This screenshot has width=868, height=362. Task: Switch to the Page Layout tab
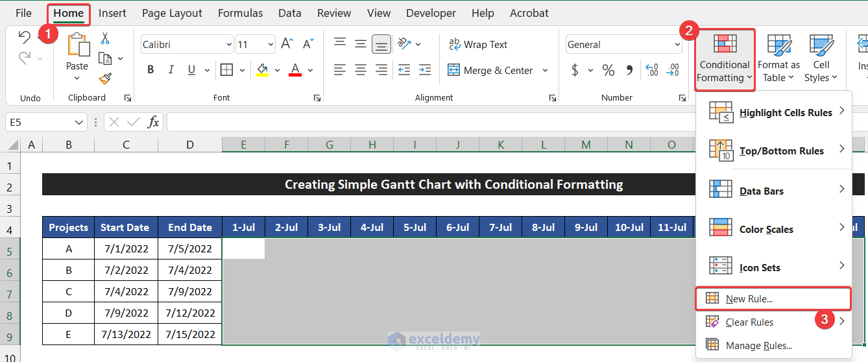click(172, 13)
